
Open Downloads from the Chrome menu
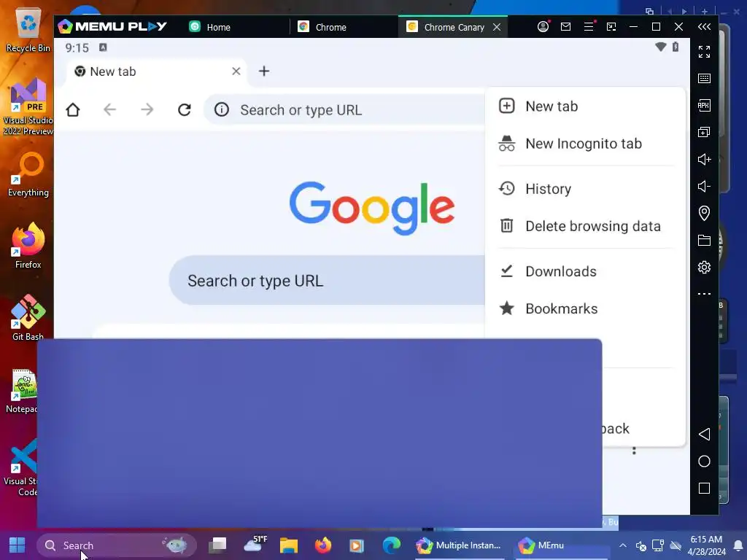pyautogui.click(x=586, y=271)
